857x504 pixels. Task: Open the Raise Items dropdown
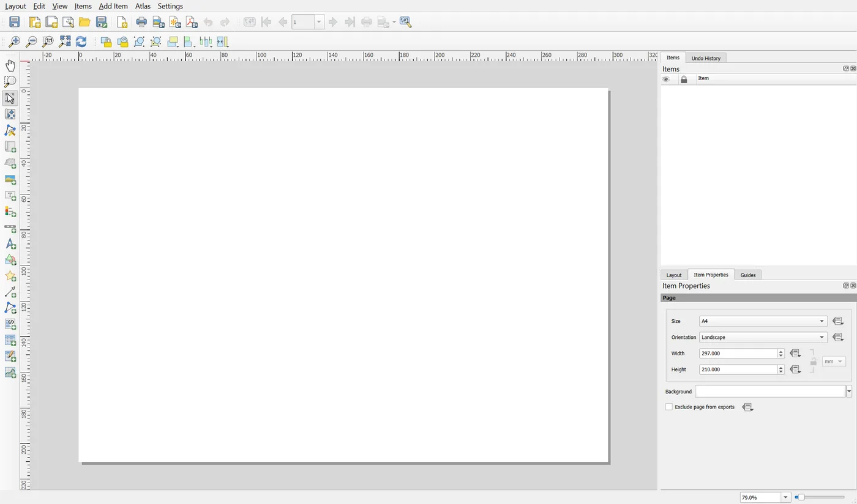[173, 42]
